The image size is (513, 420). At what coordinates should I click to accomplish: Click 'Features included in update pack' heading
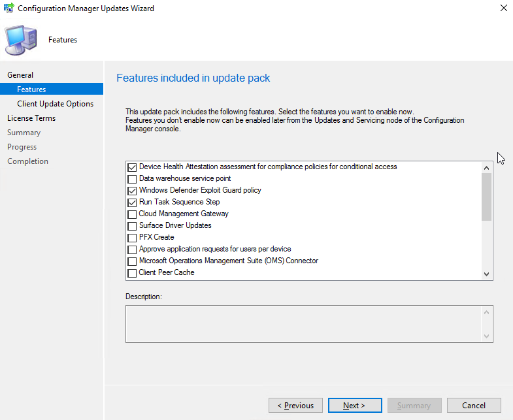click(x=193, y=78)
